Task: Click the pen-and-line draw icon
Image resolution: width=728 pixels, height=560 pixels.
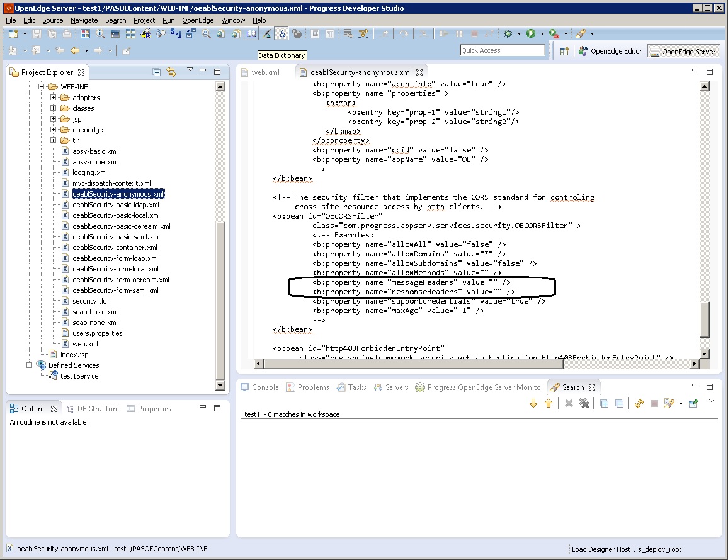Action: [x=267, y=33]
